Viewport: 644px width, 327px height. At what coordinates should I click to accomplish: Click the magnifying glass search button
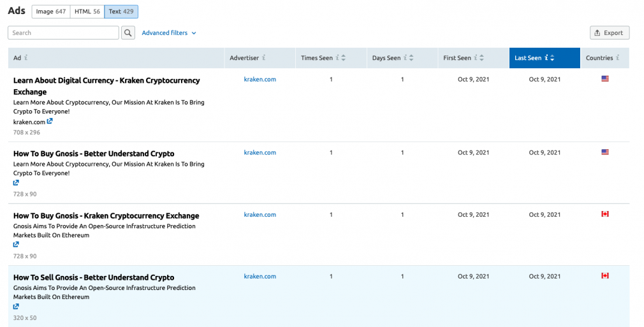128,33
